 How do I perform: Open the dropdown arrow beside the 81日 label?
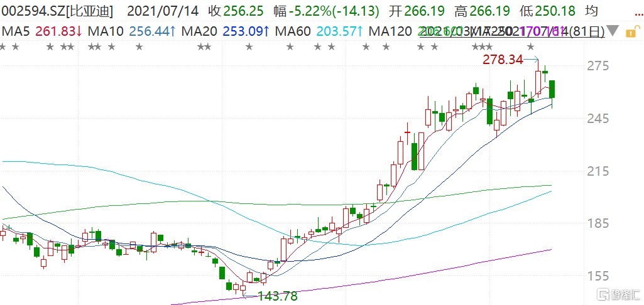[x=613, y=32]
